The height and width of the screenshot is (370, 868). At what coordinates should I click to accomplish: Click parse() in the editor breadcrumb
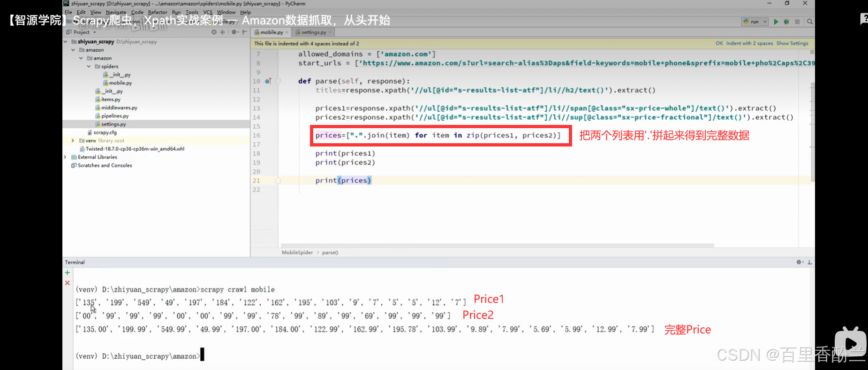(330, 253)
